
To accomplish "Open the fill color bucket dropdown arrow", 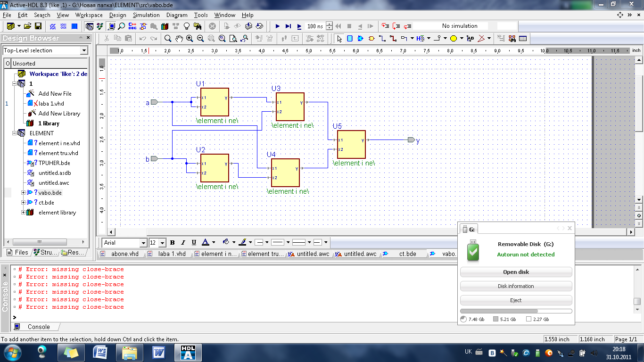I will [x=233, y=242].
